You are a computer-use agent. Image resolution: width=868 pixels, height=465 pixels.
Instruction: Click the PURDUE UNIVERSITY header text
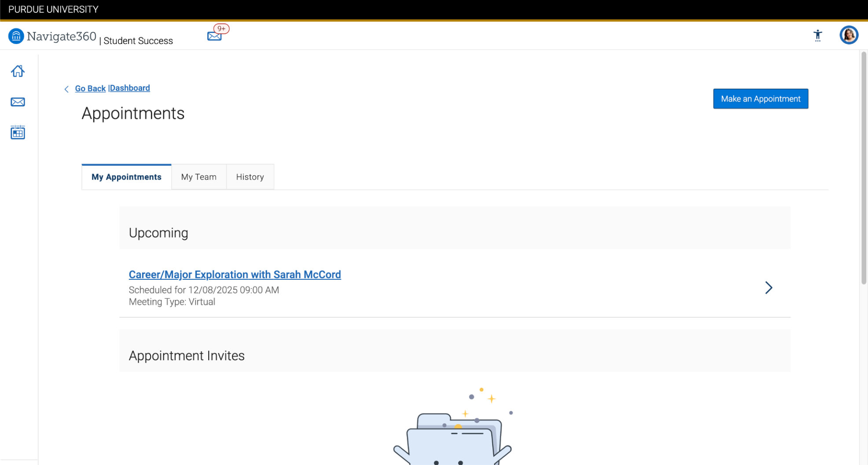(x=53, y=9)
